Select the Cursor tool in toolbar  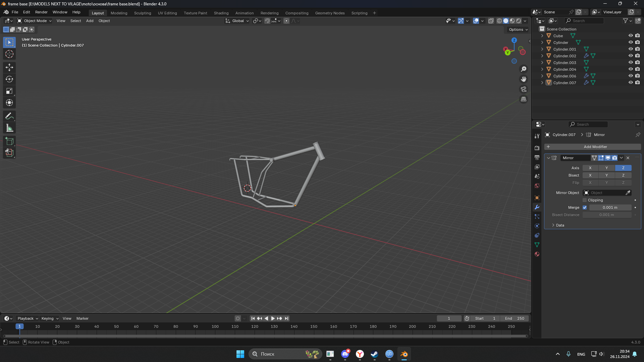(9, 54)
